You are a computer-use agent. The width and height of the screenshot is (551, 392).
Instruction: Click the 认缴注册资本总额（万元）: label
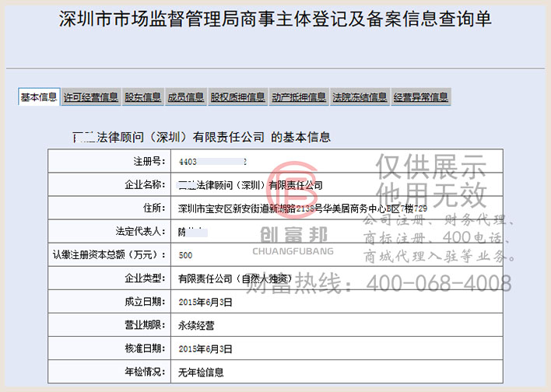[109, 254]
